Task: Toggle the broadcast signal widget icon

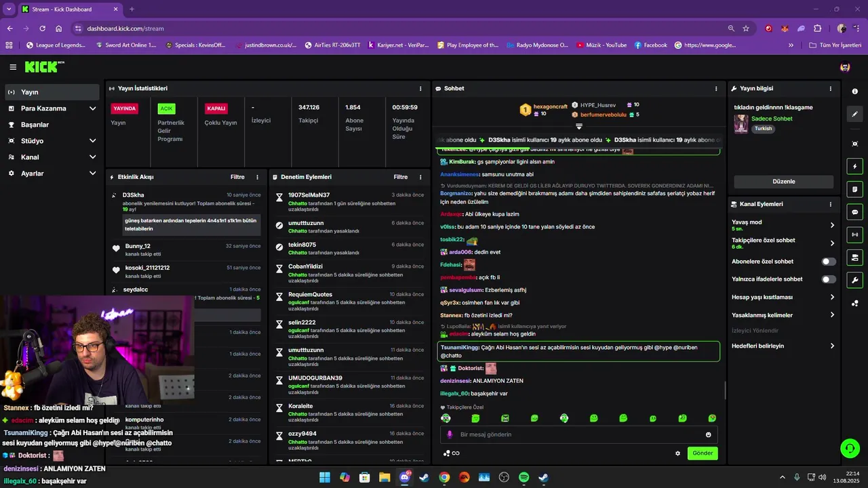Action: [x=854, y=235]
